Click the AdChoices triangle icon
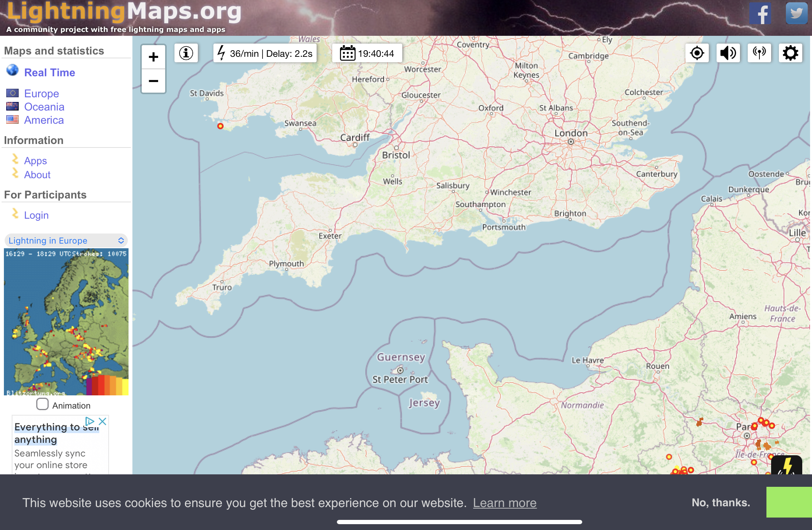Screen dimensions: 812x530 coord(90,421)
